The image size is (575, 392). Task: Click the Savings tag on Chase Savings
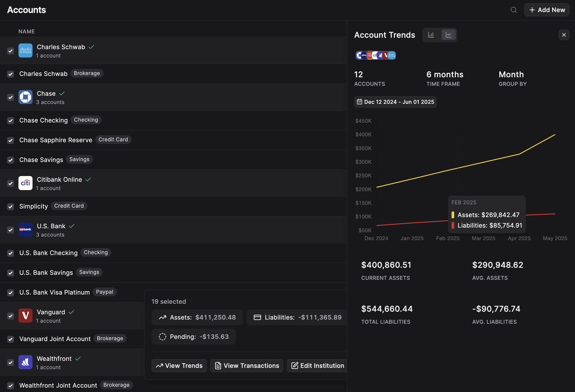(79, 159)
